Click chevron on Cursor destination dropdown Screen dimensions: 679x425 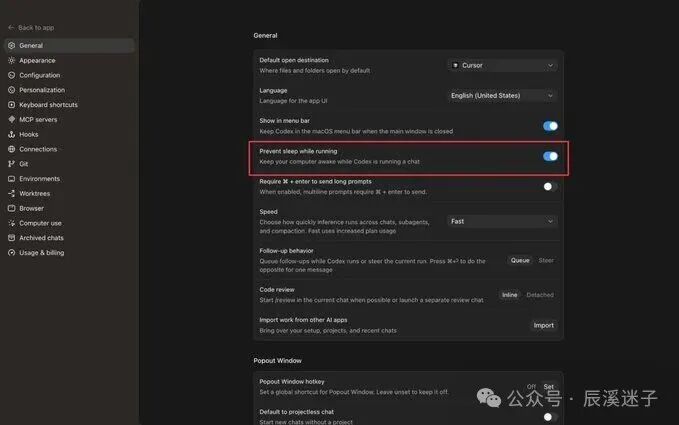550,65
